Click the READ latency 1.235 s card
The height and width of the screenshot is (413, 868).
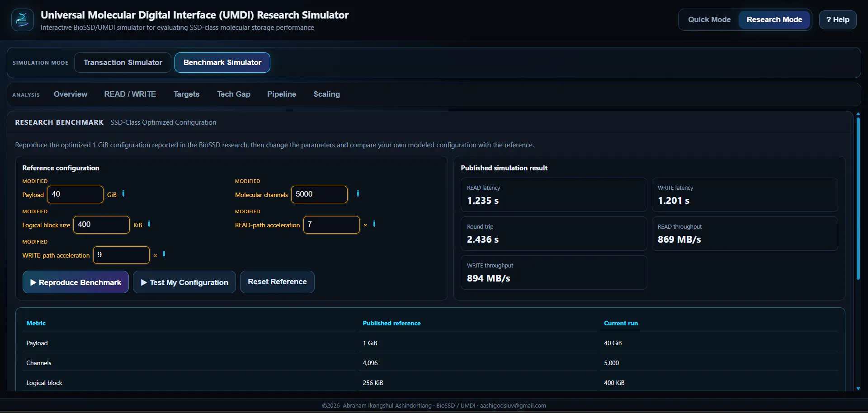point(554,195)
